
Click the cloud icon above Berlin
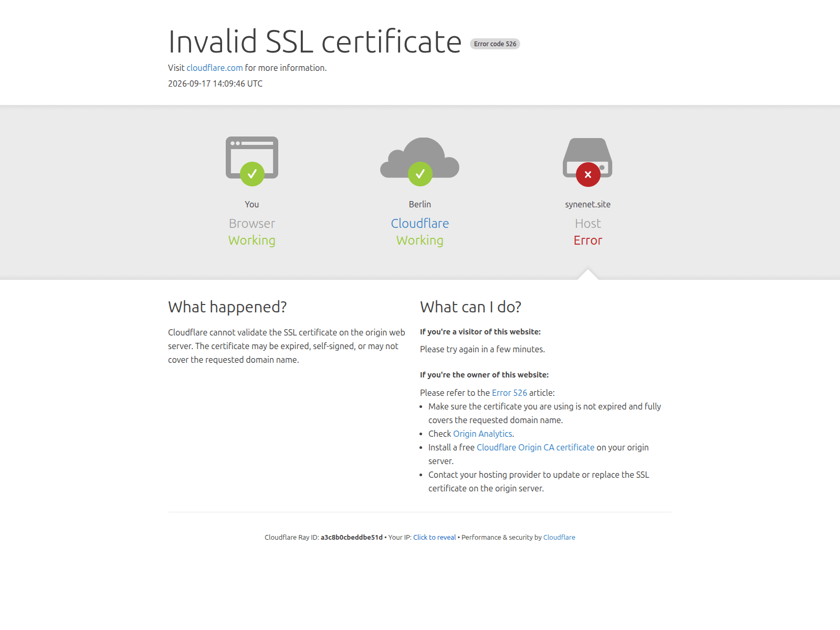[420, 161]
